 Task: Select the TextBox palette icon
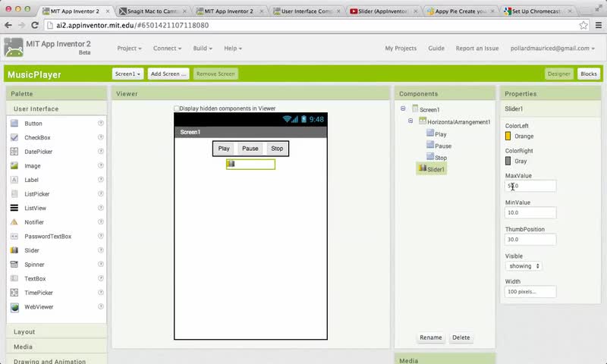pyautogui.click(x=14, y=278)
